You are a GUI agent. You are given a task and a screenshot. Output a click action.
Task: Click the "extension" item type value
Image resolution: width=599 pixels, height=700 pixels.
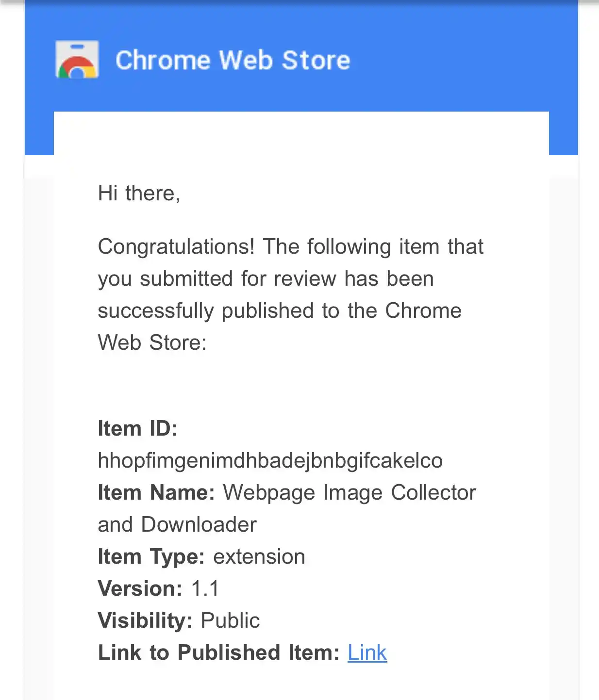(x=259, y=556)
